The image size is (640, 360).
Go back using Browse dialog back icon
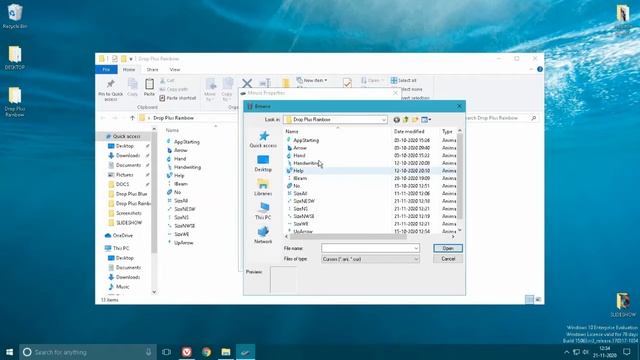tap(396, 120)
